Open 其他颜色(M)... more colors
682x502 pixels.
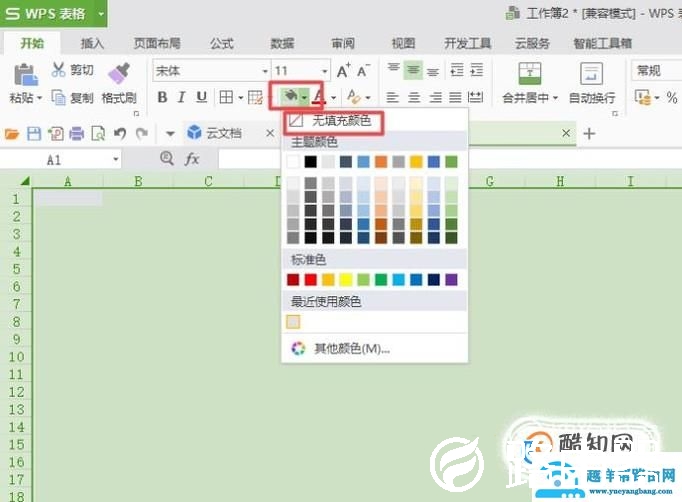click(352, 348)
